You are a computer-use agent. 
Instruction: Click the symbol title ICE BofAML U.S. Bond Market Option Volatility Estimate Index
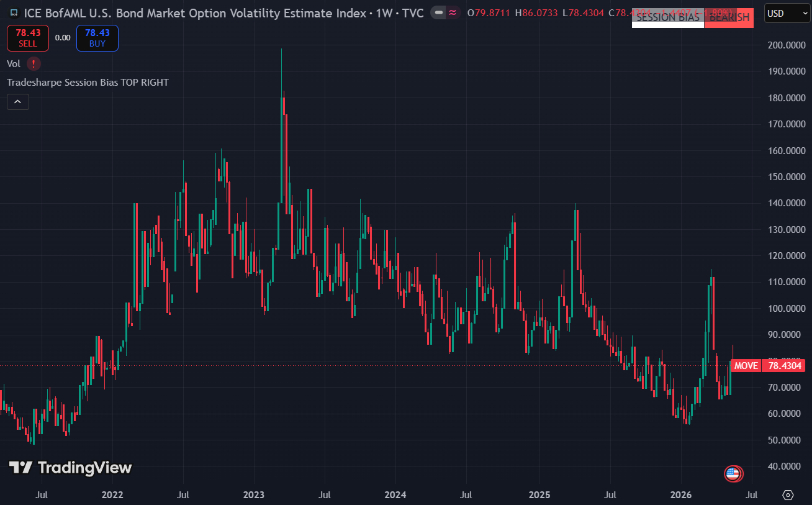tap(195, 12)
